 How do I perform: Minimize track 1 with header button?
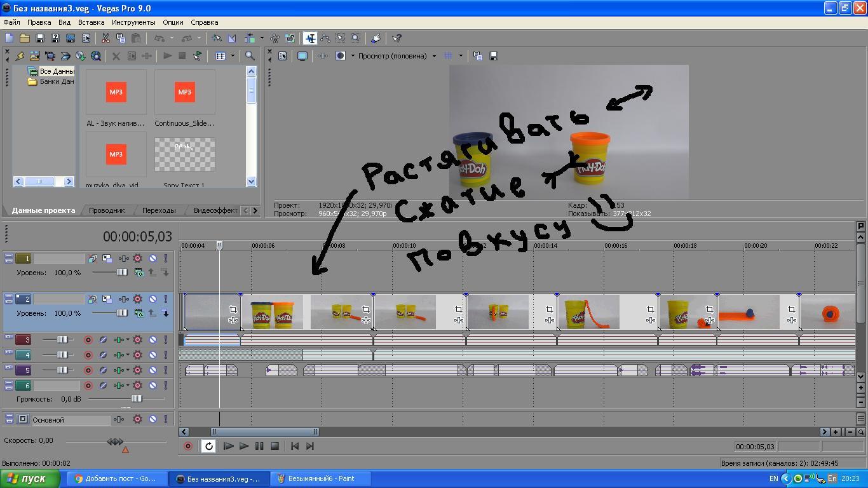coord(9,256)
